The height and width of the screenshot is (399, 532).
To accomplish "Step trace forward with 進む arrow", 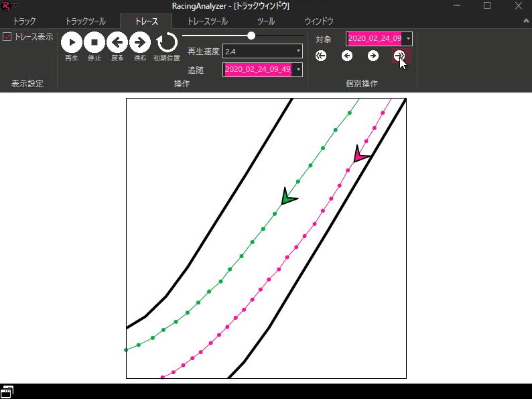I will click(x=139, y=42).
